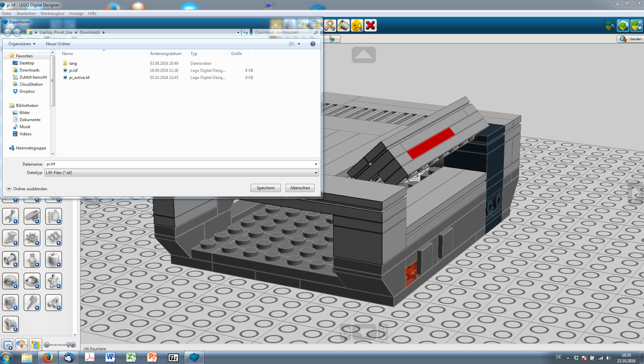Open the robot arm claw brick category
The height and width of the screenshot is (364, 644).
(10, 217)
